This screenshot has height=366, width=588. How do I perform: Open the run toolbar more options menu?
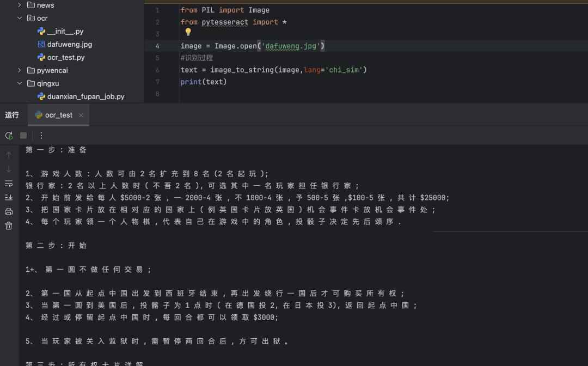click(41, 136)
